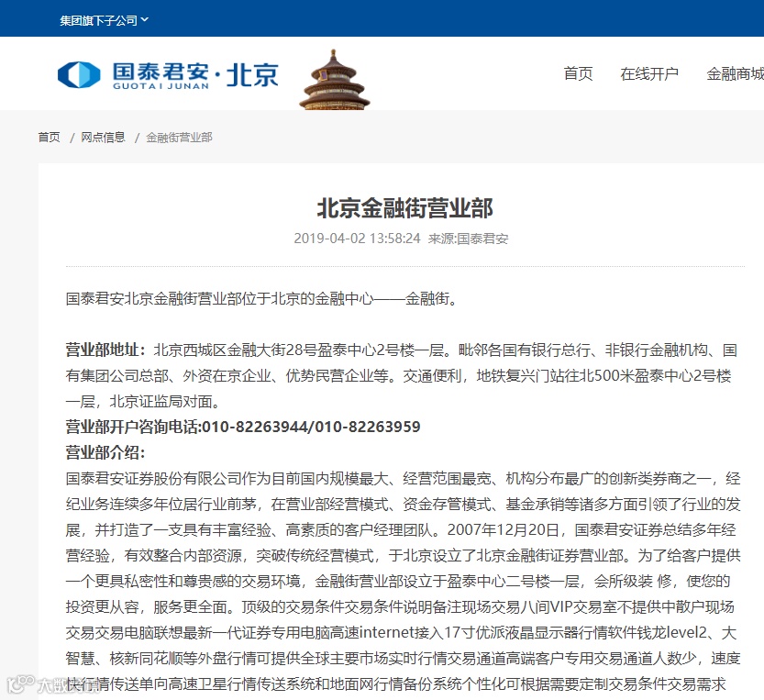This screenshot has height=700, width=764.
Task: Open the 首页 navigation menu item
Action: point(578,73)
